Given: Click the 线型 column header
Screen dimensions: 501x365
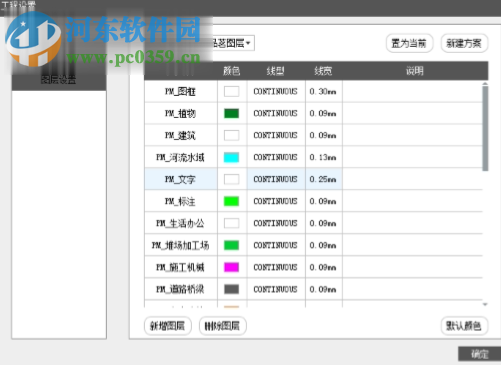Looking at the screenshot, I should tap(276, 71).
